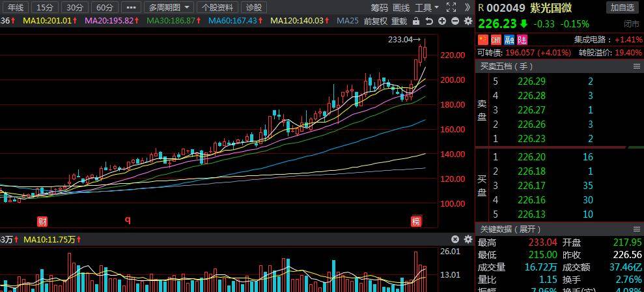This screenshot has height=292, width=644.
Task: Toggle fullscreen chart view icon
Action: pos(451,7)
